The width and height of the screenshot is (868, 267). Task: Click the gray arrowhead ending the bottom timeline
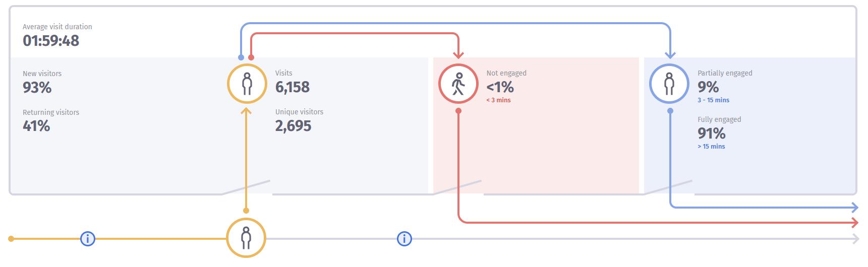click(855, 239)
